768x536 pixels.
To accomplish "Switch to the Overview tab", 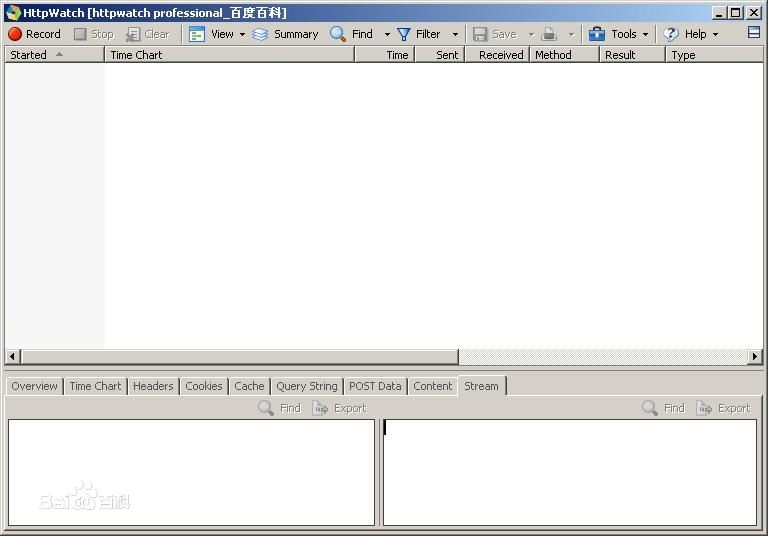I will pos(34,386).
